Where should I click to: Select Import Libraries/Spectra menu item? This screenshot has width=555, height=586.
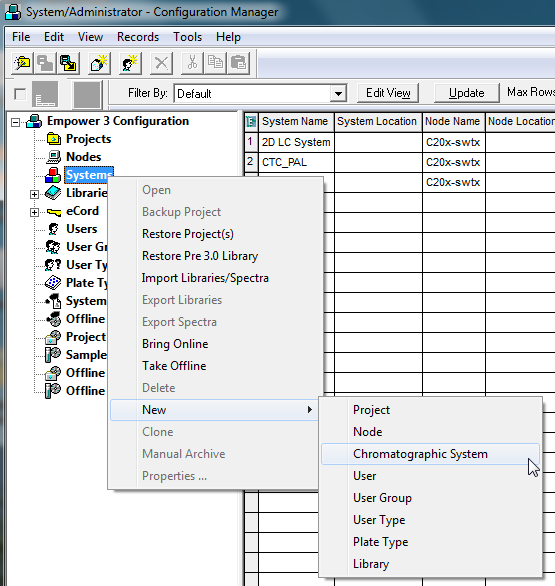coord(216,278)
